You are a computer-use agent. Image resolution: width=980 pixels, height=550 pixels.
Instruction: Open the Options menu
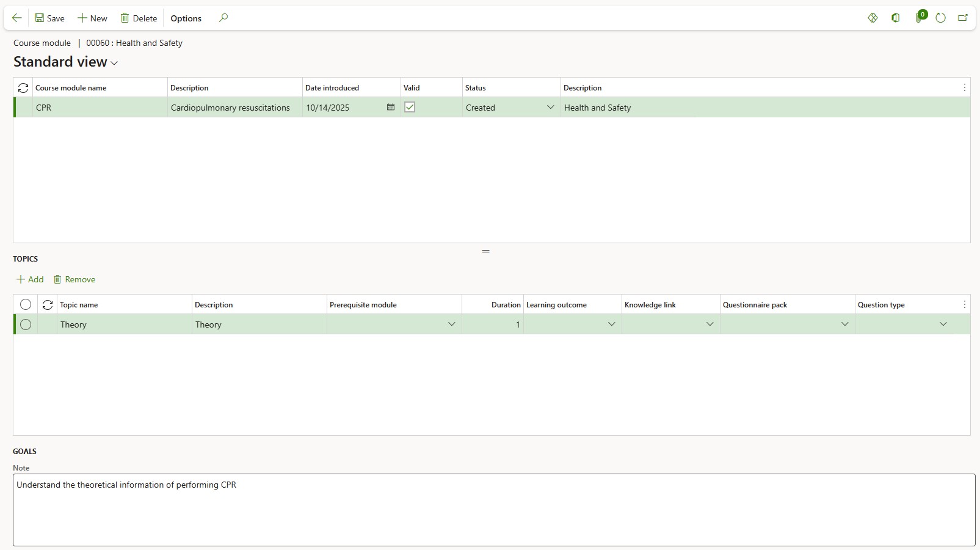[186, 18]
